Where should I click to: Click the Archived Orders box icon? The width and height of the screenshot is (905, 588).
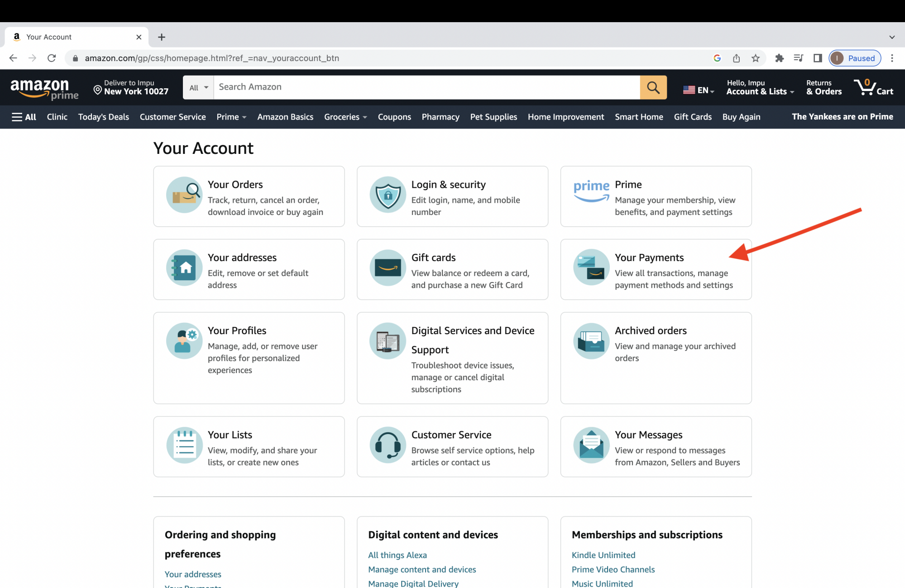pyautogui.click(x=590, y=340)
